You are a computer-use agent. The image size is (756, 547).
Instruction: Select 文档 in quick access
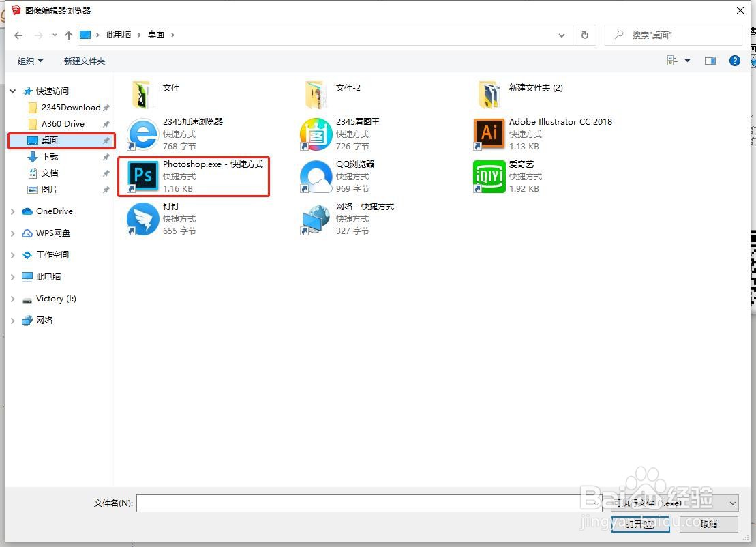tap(50, 173)
